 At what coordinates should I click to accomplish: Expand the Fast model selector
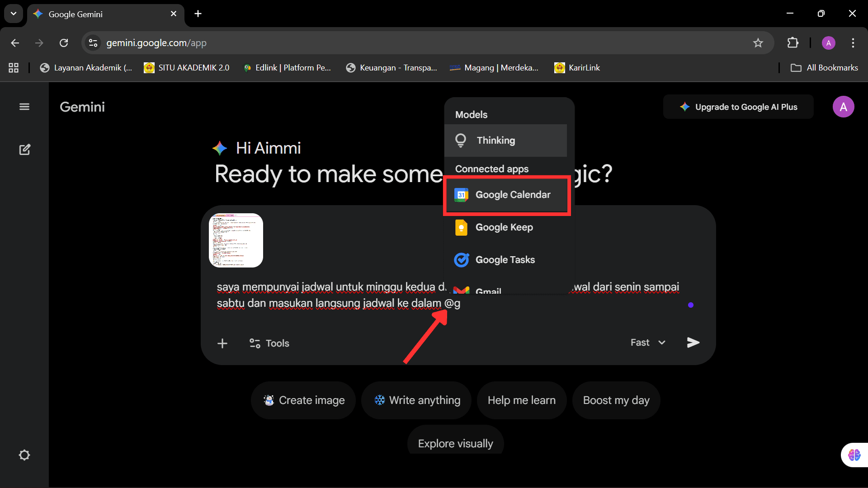coord(648,343)
